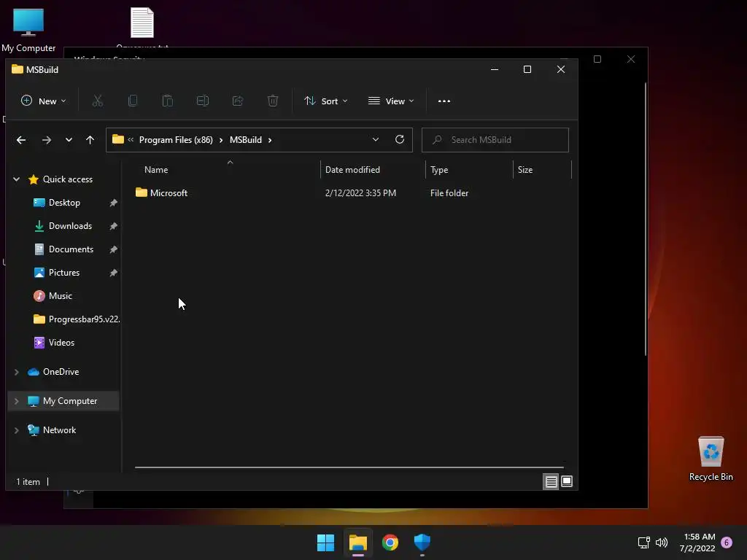The width and height of the screenshot is (747, 560).
Task: Expand address bar previous locations dropdown
Action: 376,139
